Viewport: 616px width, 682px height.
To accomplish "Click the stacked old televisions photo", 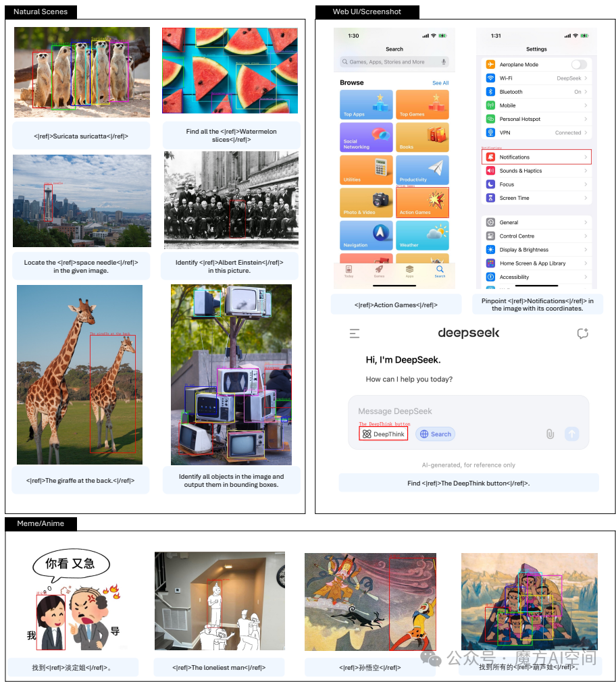I will 232,375.
